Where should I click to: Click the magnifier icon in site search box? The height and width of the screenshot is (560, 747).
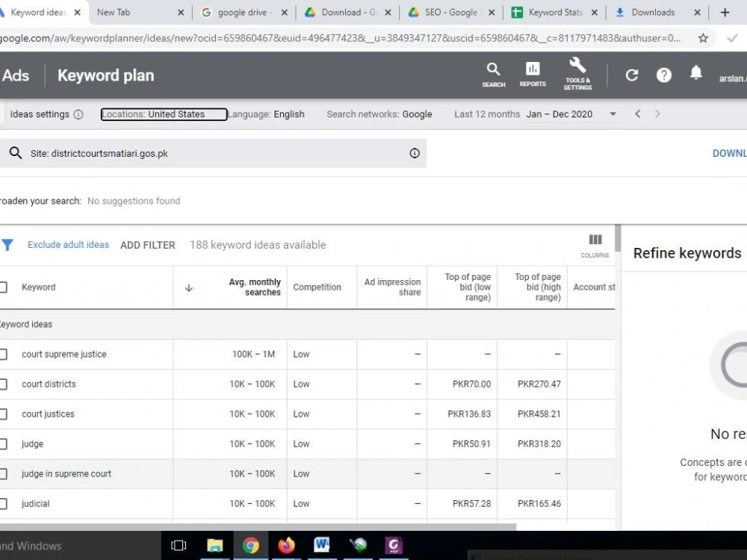click(x=16, y=153)
